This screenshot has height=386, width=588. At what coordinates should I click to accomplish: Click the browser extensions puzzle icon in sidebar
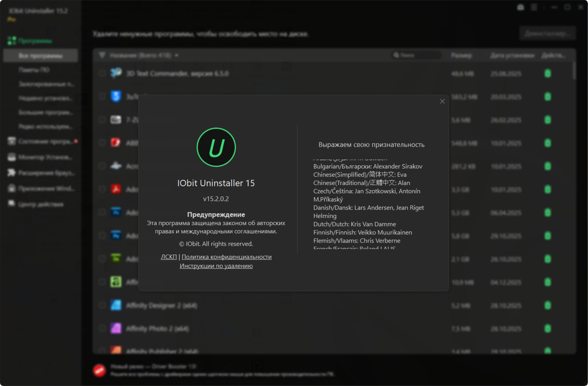(x=11, y=173)
